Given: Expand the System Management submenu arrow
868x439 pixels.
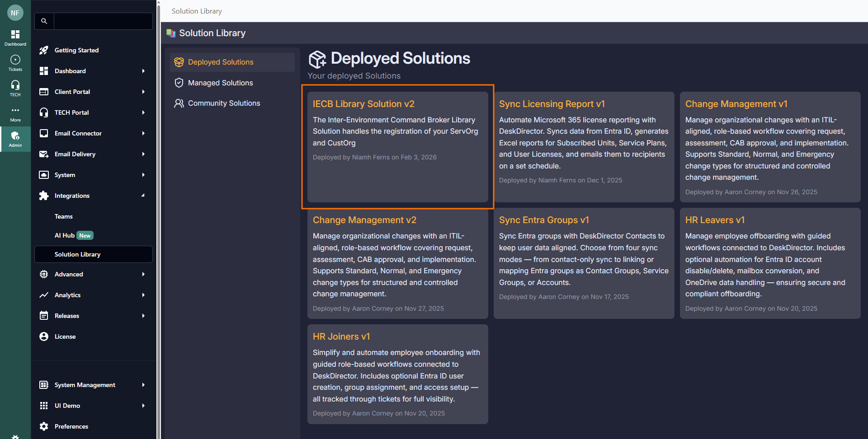Looking at the screenshot, I should [x=143, y=385].
